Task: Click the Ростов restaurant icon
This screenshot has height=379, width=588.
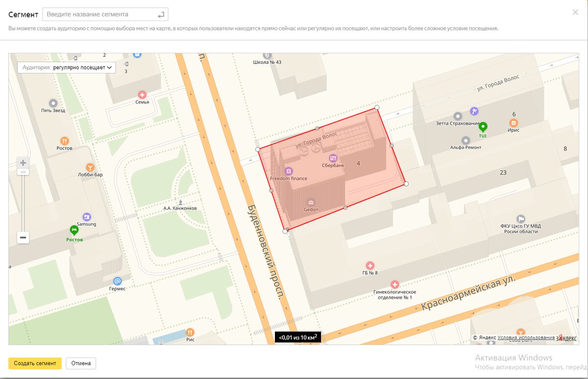Action: pos(64,141)
